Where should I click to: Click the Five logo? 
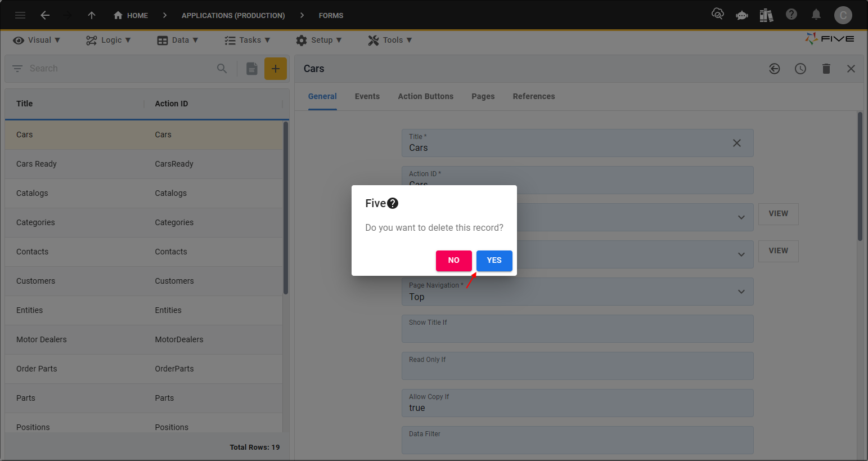tap(830, 39)
